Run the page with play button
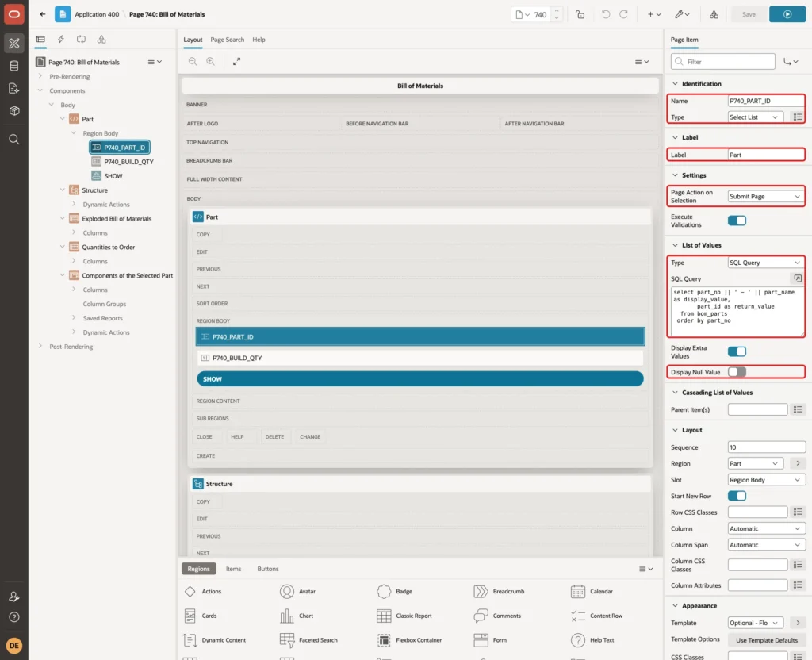The height and width of the screenshot is (660, 812). 787,14
